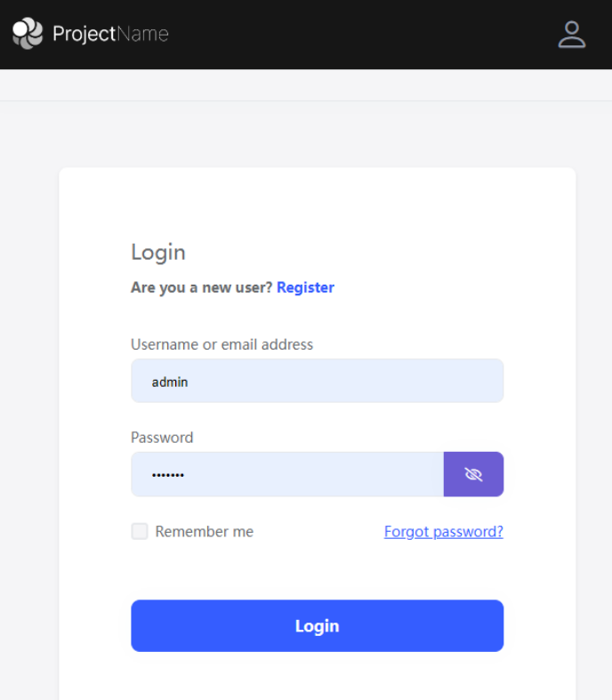The image size is (612, 700).
Task: Click the ProjectName brand text
Action: click(110, 34)
